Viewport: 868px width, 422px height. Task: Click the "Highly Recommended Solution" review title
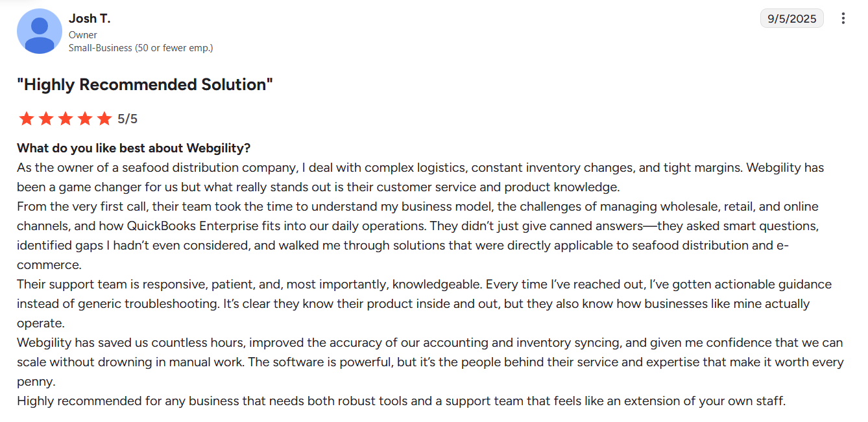coord(145,85)
